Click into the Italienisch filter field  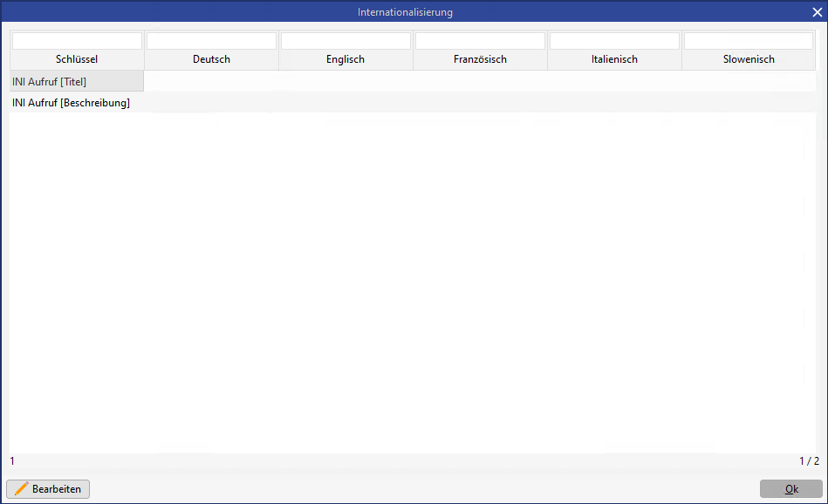[614, 41]
